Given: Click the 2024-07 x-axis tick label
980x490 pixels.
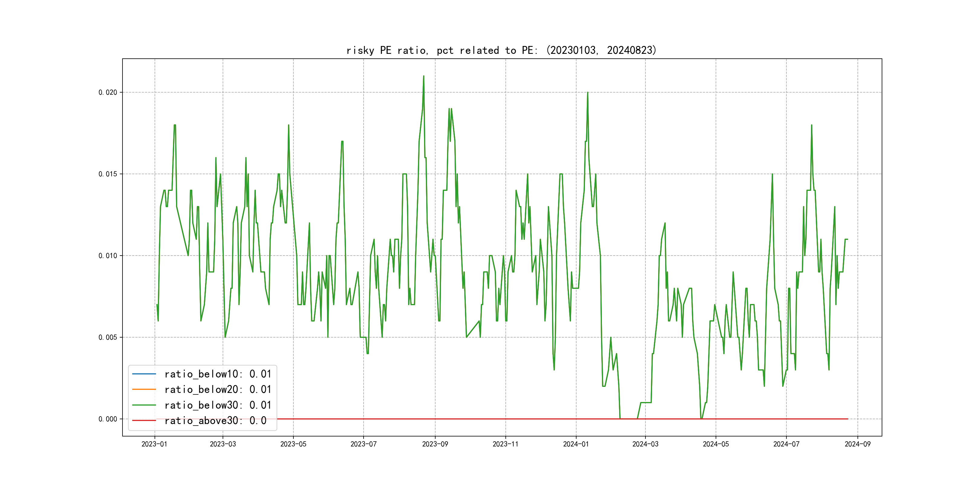Looking at the screenshot, I should click(x=786, y=444).
